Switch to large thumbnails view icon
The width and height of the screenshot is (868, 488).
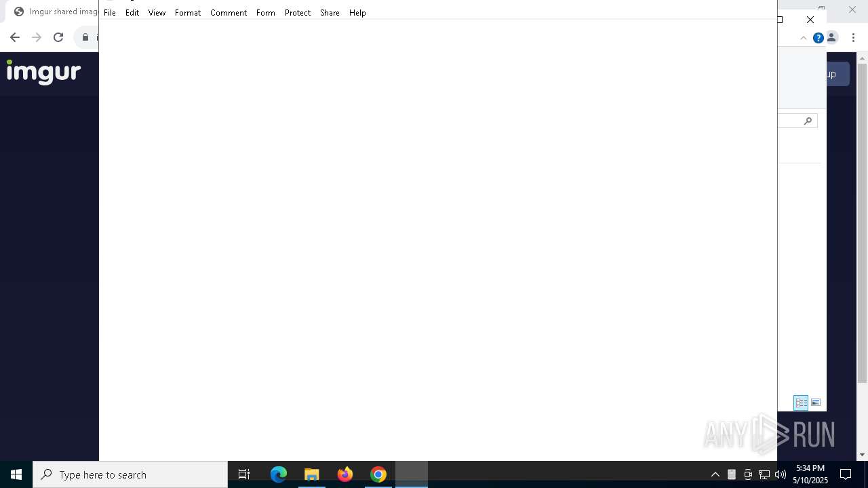(x=816, y=403)
